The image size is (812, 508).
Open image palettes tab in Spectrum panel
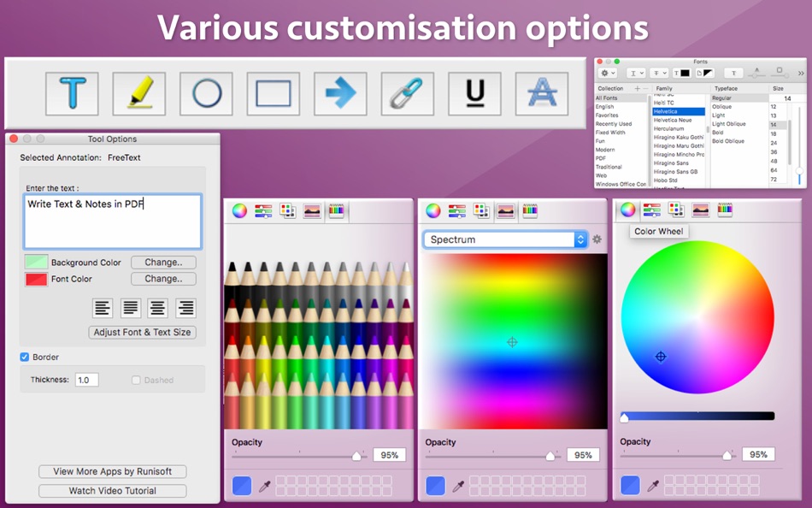pyautogui.click(x=505, y=210)
